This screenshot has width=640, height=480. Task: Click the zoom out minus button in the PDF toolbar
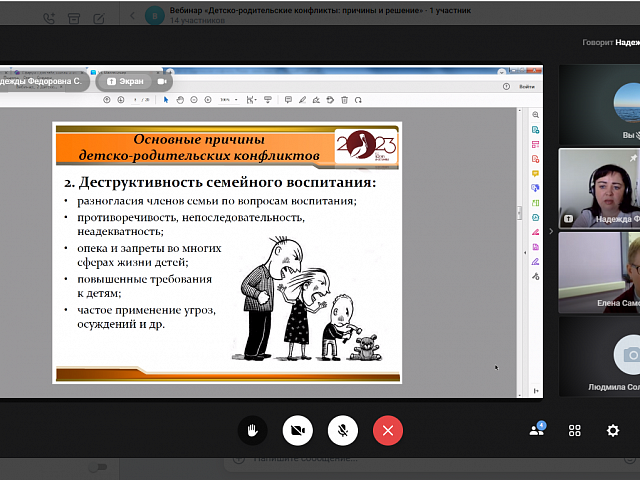coord(194,100)
